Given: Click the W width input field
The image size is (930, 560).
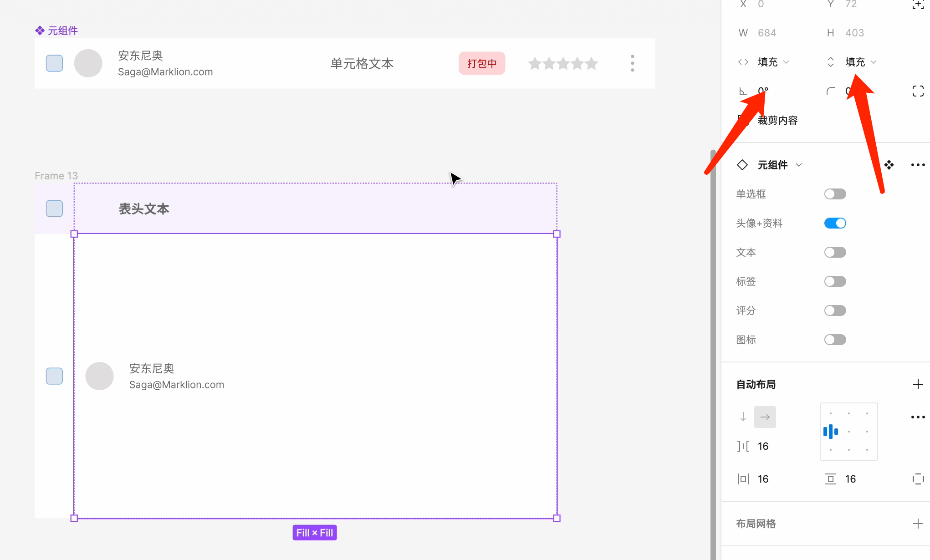Looking at the screenshot, I should [x=767, y=32].
